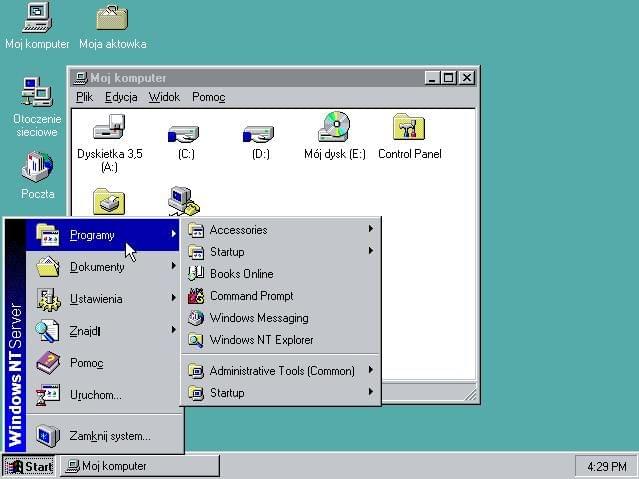The image size is (639, 479).
Task: Expand Administrative Tools (Common) submenu
Action: pyautogui.click(x=281, y=371)
